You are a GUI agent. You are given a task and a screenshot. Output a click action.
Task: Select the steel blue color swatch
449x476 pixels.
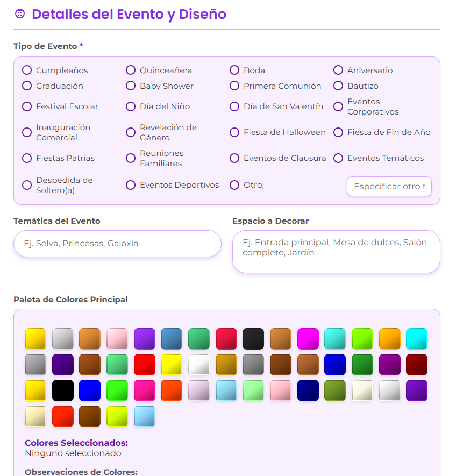point(172,339)
